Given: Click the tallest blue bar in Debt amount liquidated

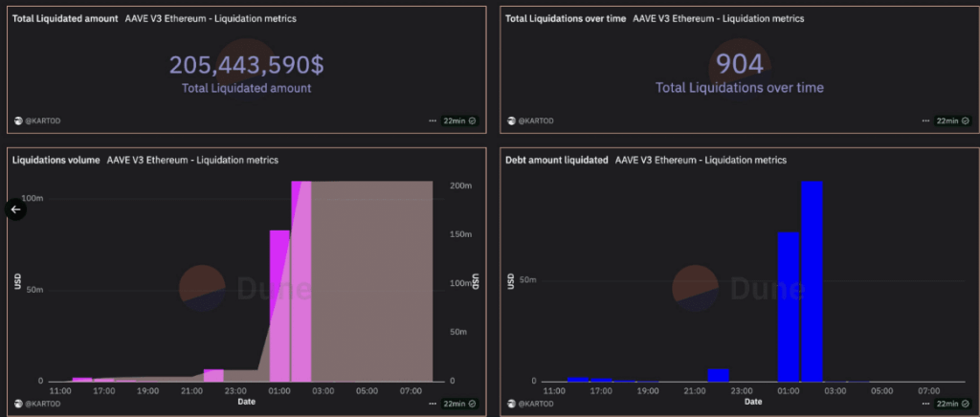Looking at the screenshot, I should point(812,281).
